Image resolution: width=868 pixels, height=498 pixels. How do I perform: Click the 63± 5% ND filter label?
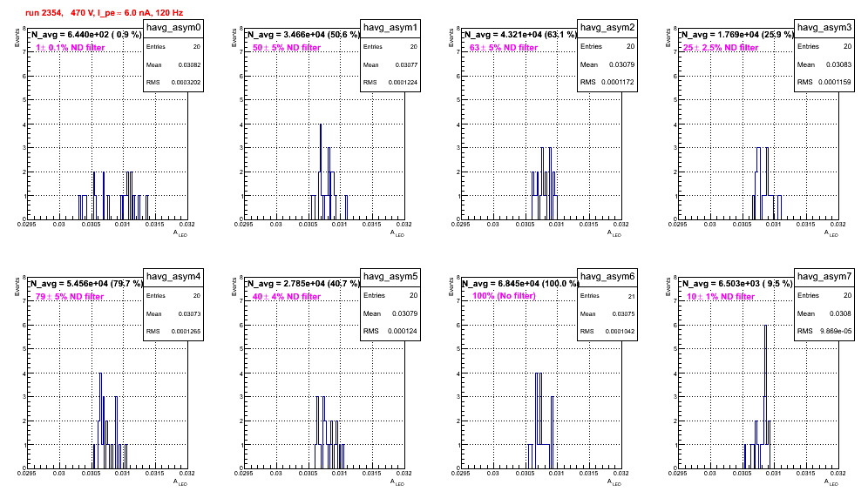click(504, 48)
